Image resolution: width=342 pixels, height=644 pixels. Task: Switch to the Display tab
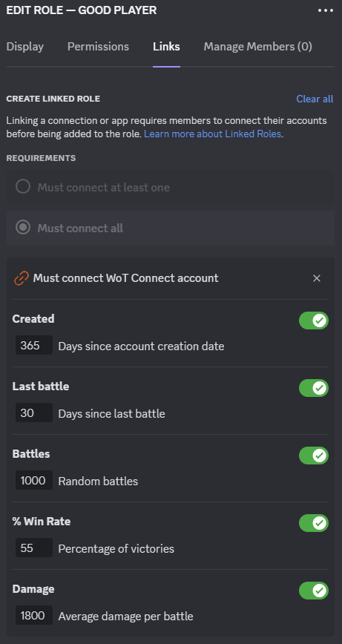(x=25, y=47)
